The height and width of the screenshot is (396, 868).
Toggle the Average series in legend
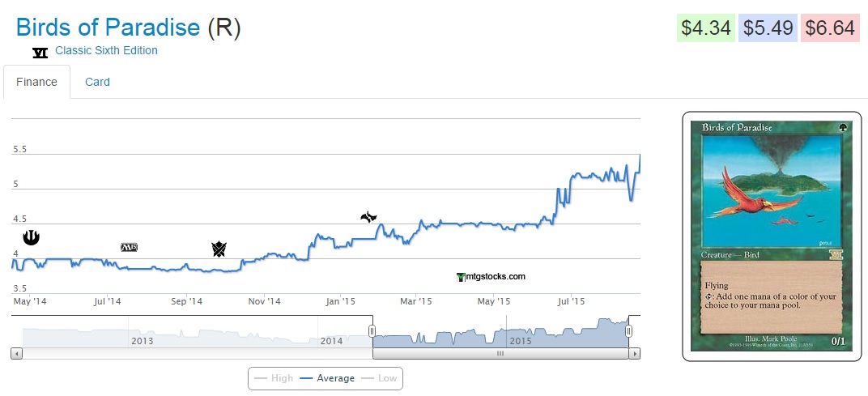(327, 378)
